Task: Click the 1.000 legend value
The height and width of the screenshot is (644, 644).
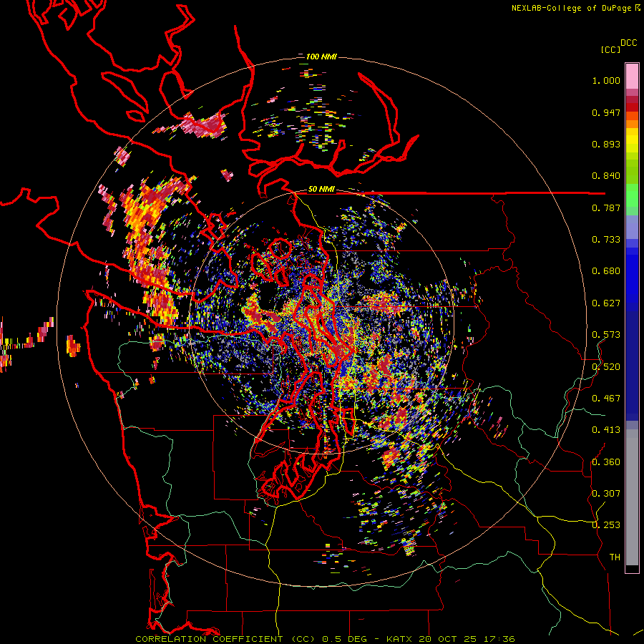Action: pos(606,80)
